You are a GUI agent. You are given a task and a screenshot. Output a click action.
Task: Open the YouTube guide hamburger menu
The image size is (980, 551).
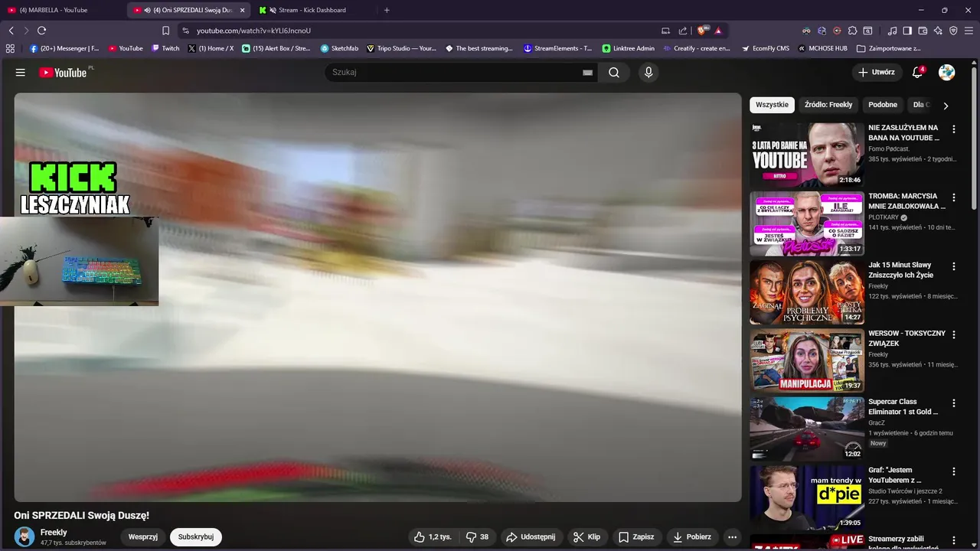[20, 72]
